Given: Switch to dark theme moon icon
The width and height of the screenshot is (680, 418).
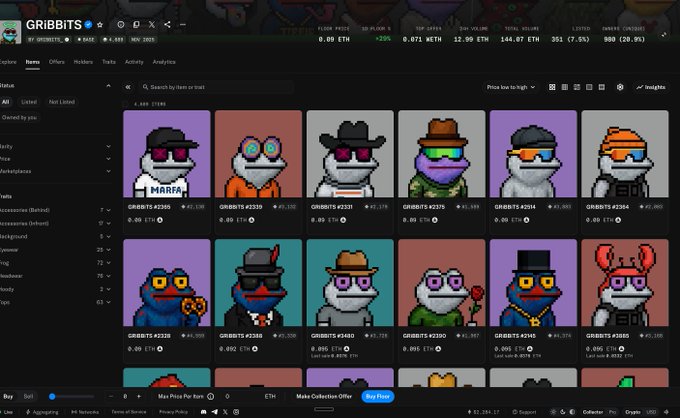Looking at the screenshot, I should [563, 412].
